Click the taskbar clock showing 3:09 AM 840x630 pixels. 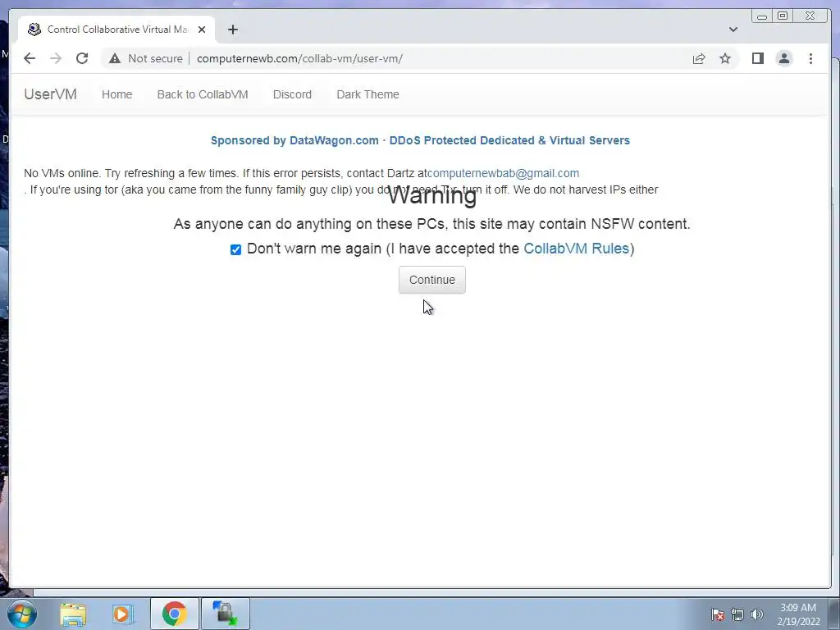(798, 614)
